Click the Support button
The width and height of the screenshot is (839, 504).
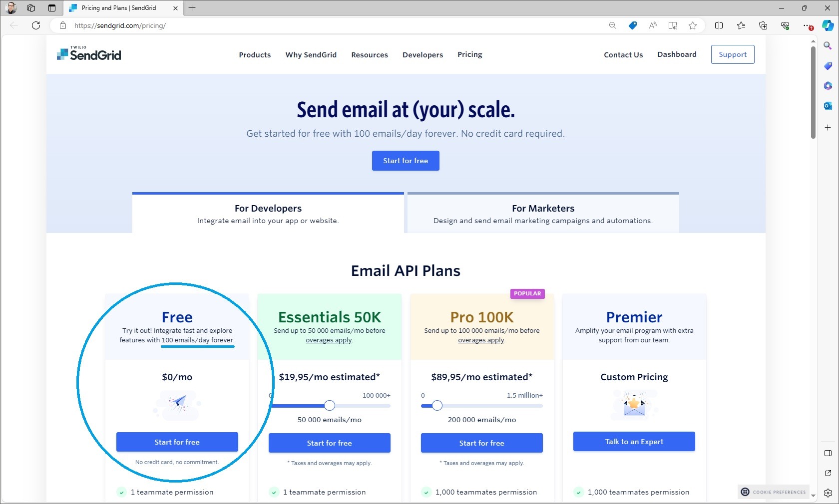click(x=733, y=54)
